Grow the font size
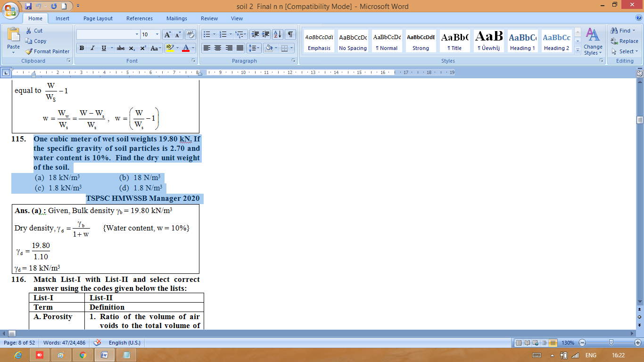This screenshot has width=644, height=362. point(167,34)
